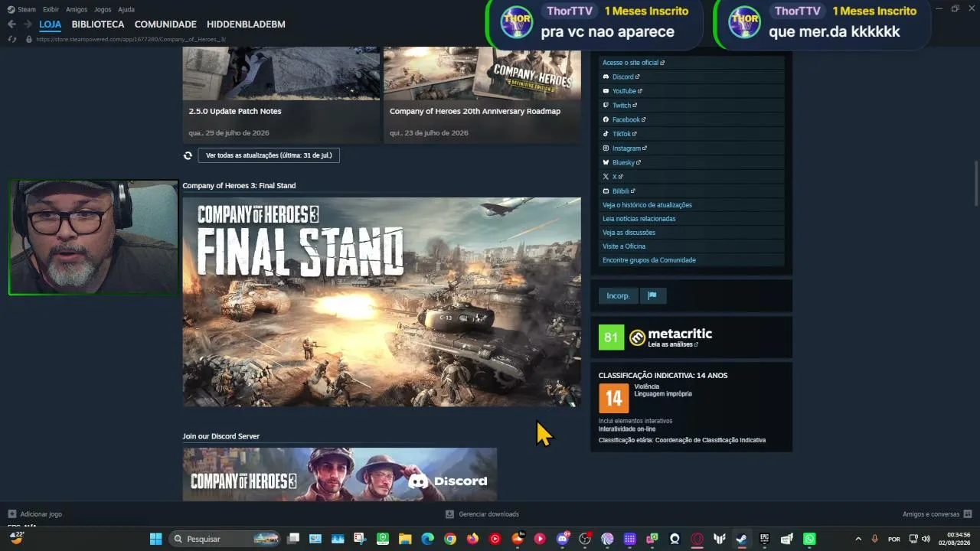Viewport: 980px width, 551px height.
Task: Click the Bilibili icon in the links list
Action: click(606, 191)
